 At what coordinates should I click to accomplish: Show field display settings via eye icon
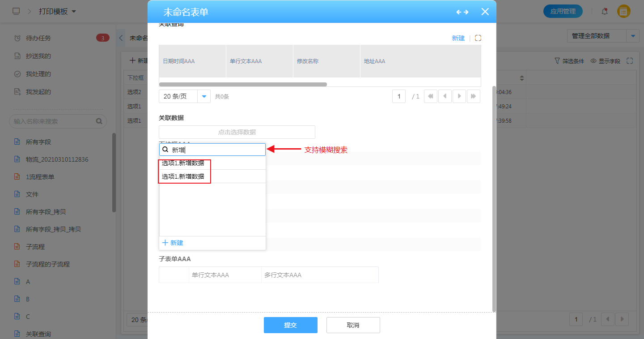pyautogui.click(x=594, y=61)
